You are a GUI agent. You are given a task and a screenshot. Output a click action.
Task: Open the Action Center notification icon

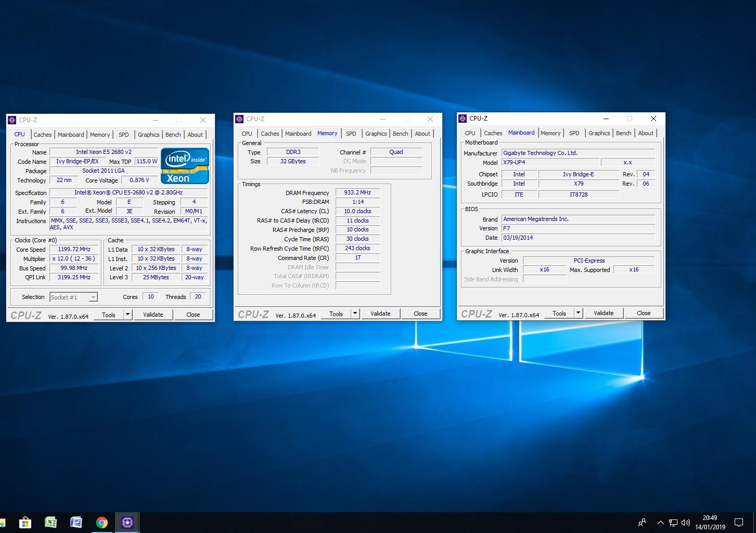(739, 523)
